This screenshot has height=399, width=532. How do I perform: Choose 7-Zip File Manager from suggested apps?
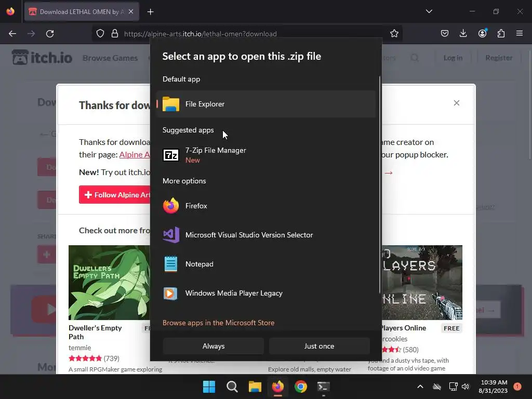click(266, 155)
